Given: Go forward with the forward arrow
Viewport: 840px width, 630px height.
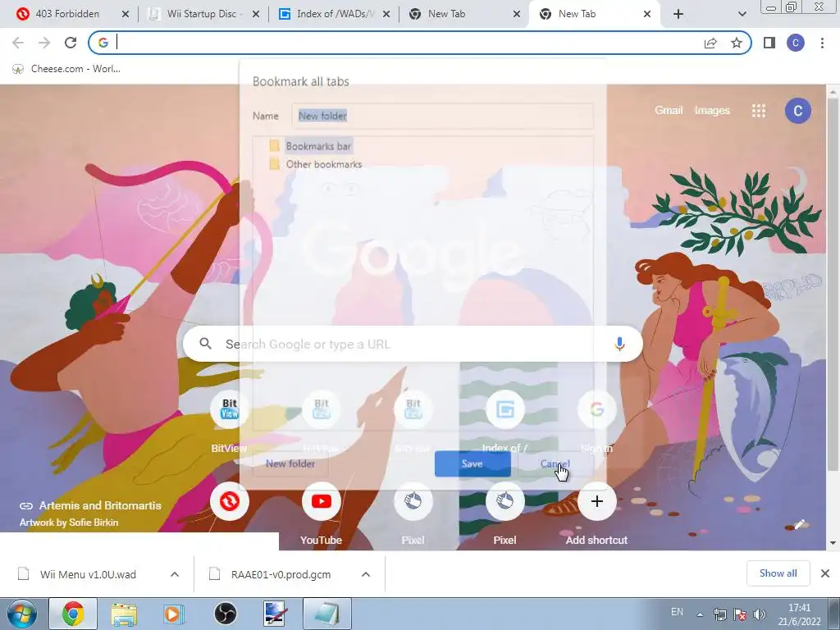Looking at the screenshot, I should point(44,43).
